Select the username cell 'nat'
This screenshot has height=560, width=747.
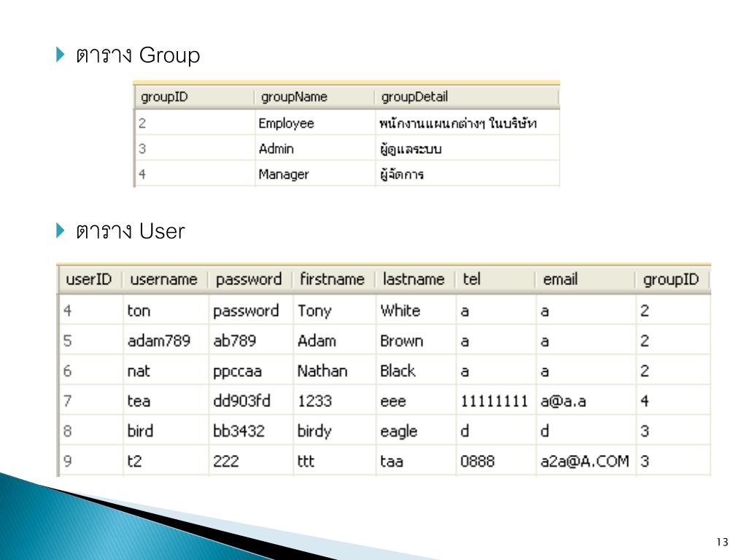[x=166, y=370]
